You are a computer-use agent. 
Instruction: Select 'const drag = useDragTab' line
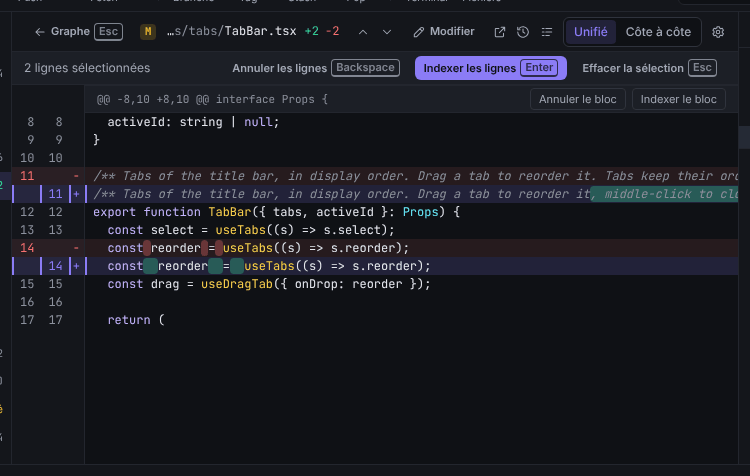(x=375, y=284)
